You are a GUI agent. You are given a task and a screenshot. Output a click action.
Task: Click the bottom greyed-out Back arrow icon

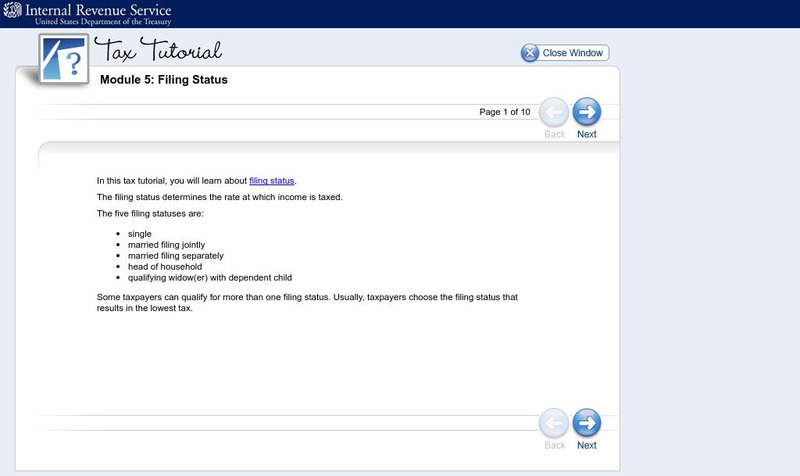coord(554,423)
